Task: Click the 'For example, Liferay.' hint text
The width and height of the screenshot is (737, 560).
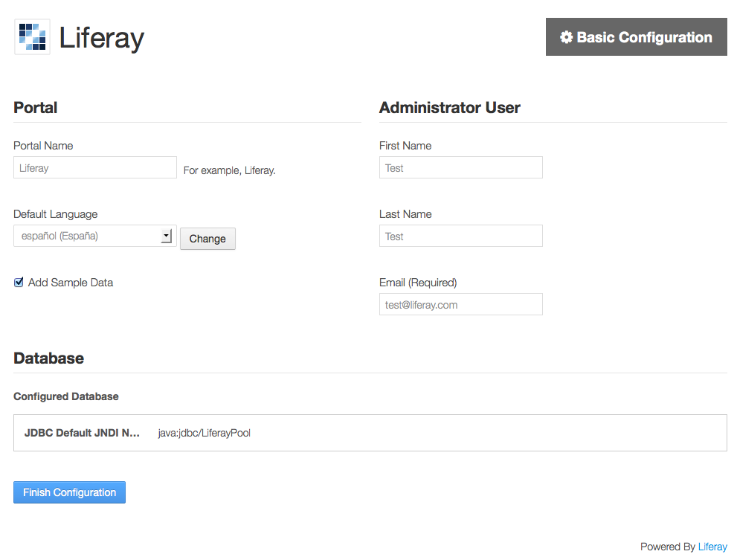Action: tap(229, 170)
